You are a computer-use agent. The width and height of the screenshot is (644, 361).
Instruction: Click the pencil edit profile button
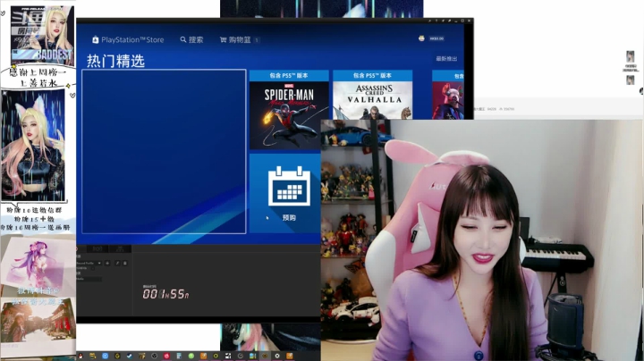point(117,263)
